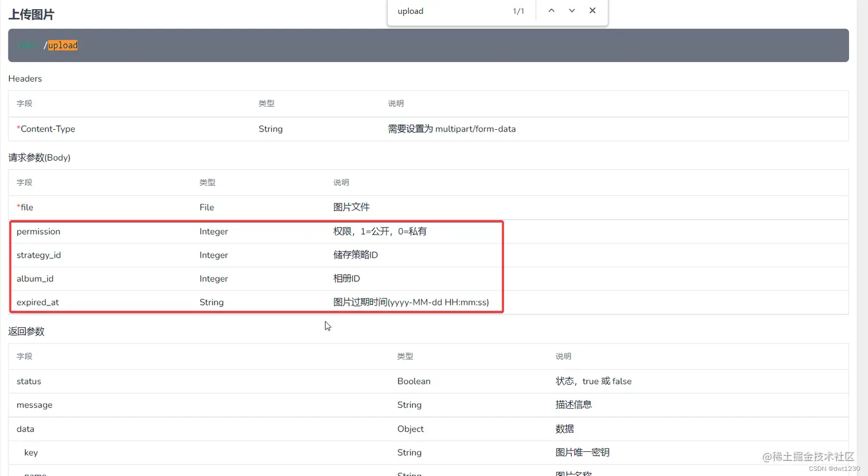The height and width of the screenshot is (476, 868).
Task: Click the 'album_id' parameter row
Action: click(x=35, y=278)
